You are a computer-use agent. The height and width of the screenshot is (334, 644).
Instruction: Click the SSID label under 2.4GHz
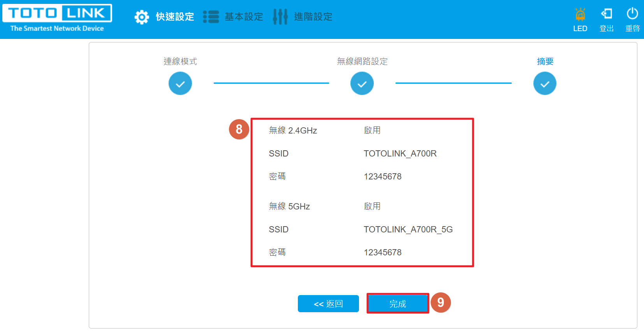279,153
